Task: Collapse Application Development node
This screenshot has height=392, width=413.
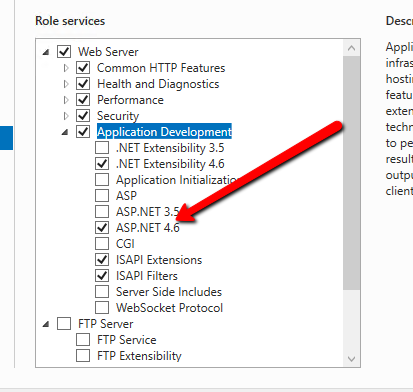Action: click(x=65, y=132)
